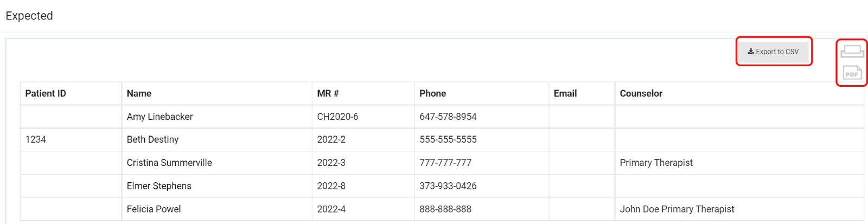Screen dimensions: 868x224
Task: Click MR number CH2020-6
Action: pos(337,117)
